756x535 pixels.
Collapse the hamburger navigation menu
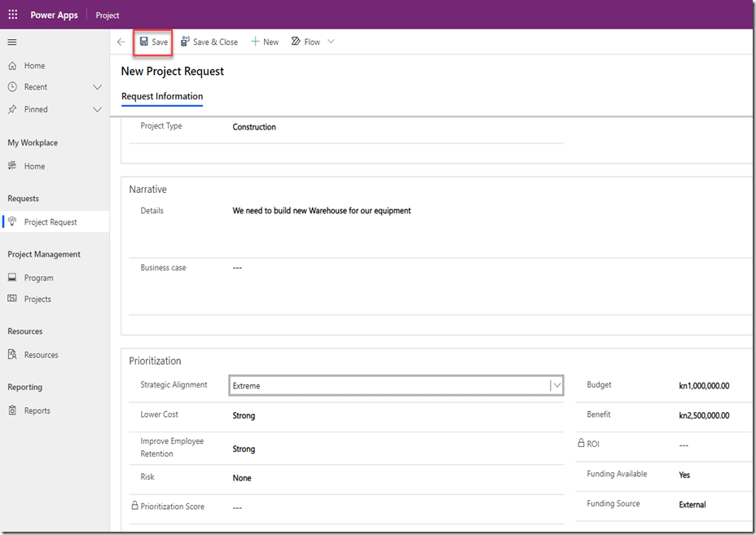point(12,42)
